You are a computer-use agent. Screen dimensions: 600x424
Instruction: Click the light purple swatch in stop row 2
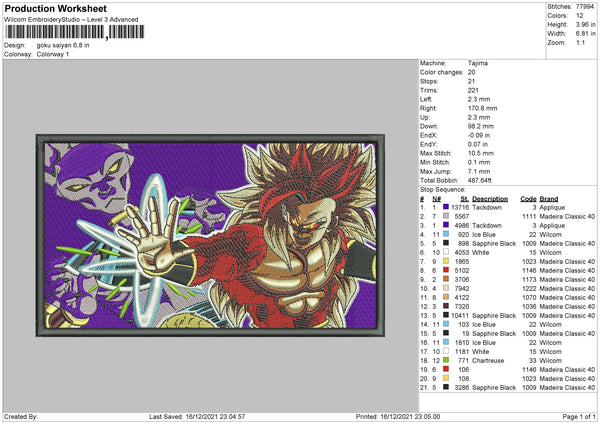coord(446,216)
